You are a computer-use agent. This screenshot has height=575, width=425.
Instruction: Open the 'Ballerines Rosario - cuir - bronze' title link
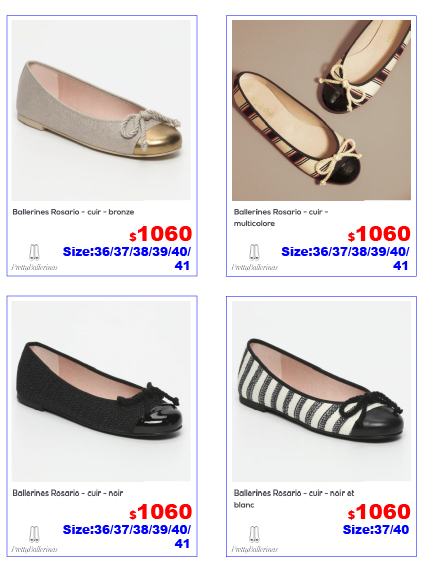tap(73, 212)
